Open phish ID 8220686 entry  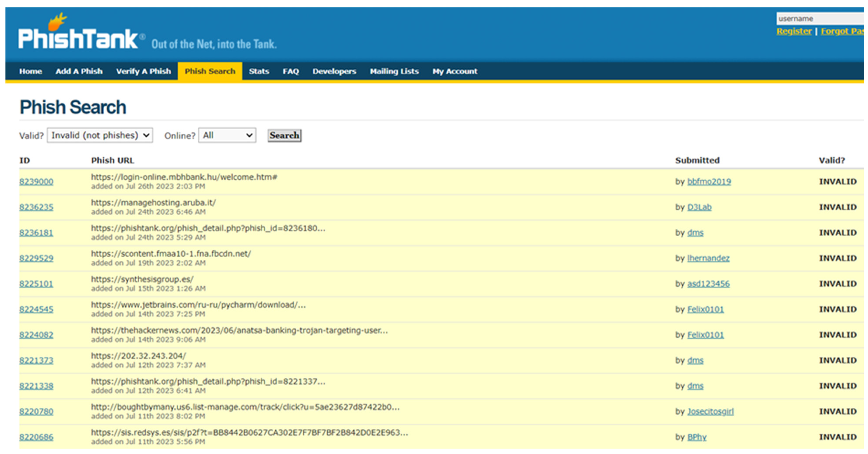(x=36, y=437)
